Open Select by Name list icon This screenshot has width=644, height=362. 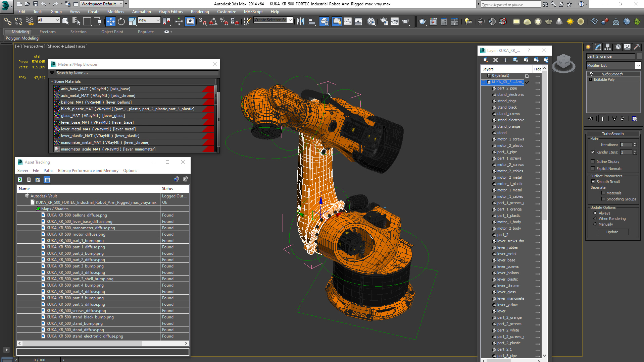tap(76, 21)
